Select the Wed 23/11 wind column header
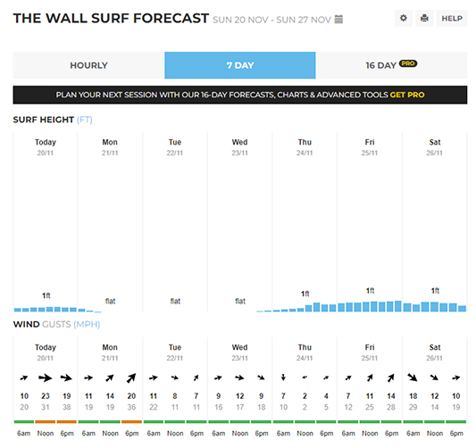 pyautogui.click(x=239, y=353)
